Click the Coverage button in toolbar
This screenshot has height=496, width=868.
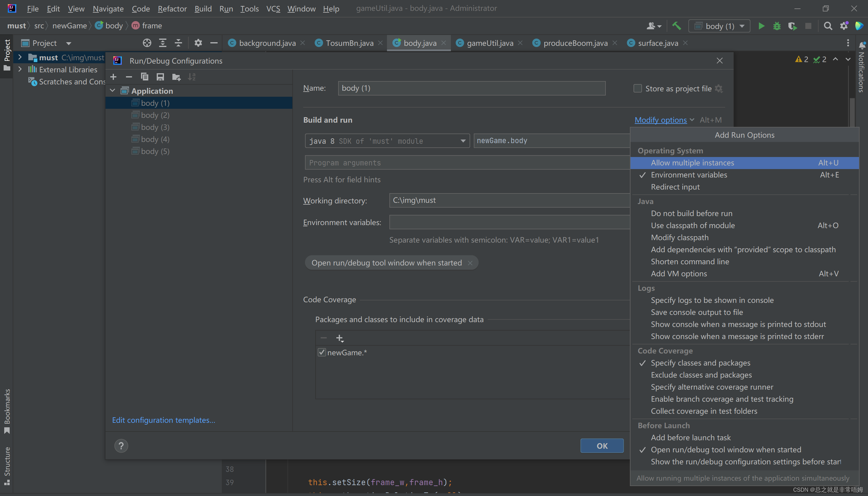[x=793, y=26]
